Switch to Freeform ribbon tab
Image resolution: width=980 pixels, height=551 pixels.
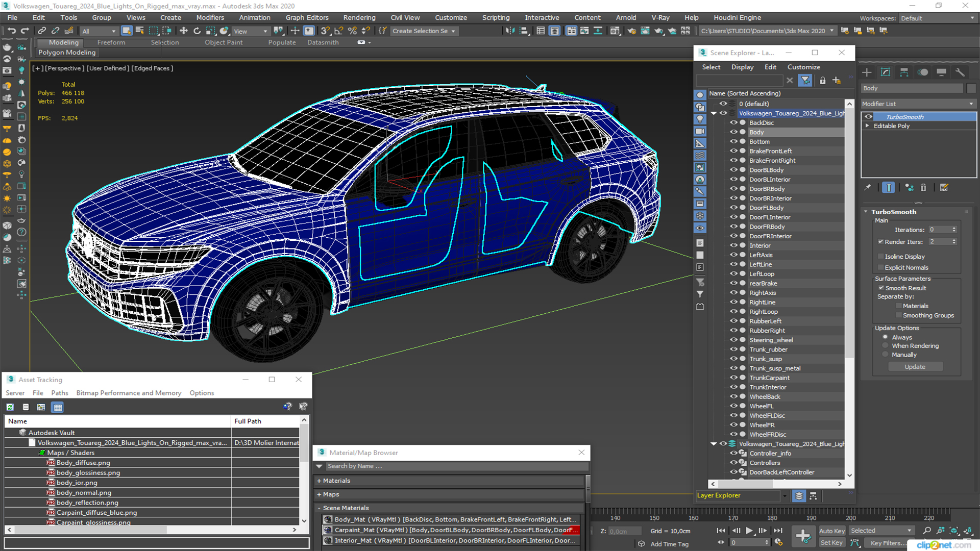click(x=111, y=42)
